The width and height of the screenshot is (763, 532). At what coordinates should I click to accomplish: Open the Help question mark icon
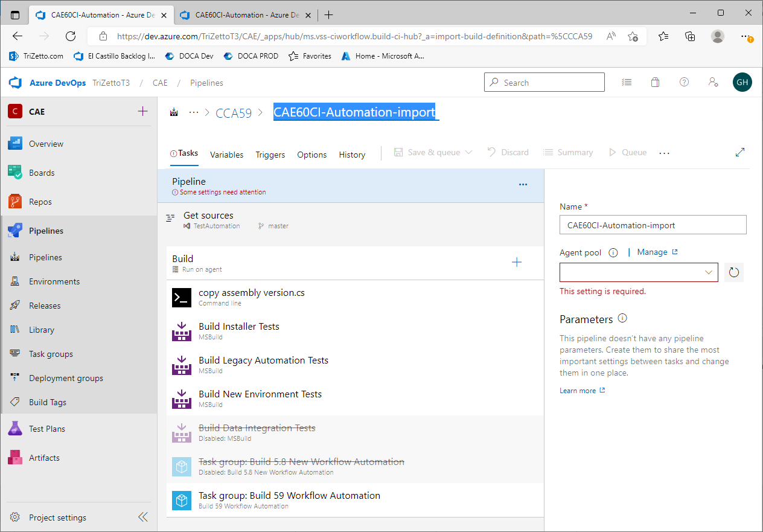[x=684, y=83]
